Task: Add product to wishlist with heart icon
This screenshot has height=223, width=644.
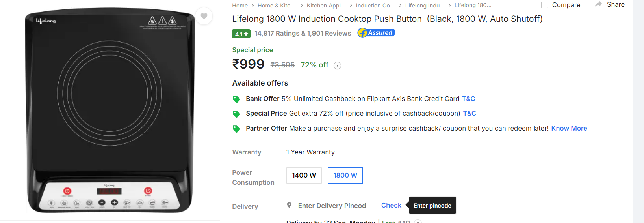Action: pos(204,16)
